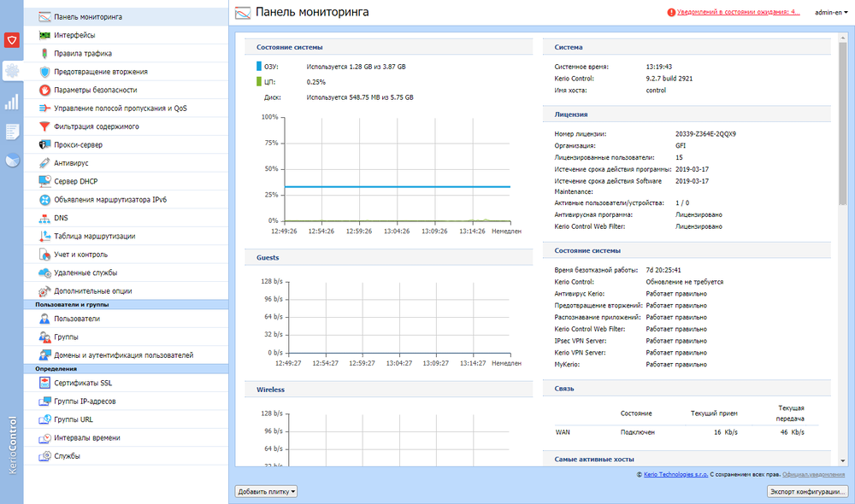Image resolution: width=855 pixels, height=504 pixels.
Task: Click the Учет и контроль icon
Action: [x=44, y=255]
